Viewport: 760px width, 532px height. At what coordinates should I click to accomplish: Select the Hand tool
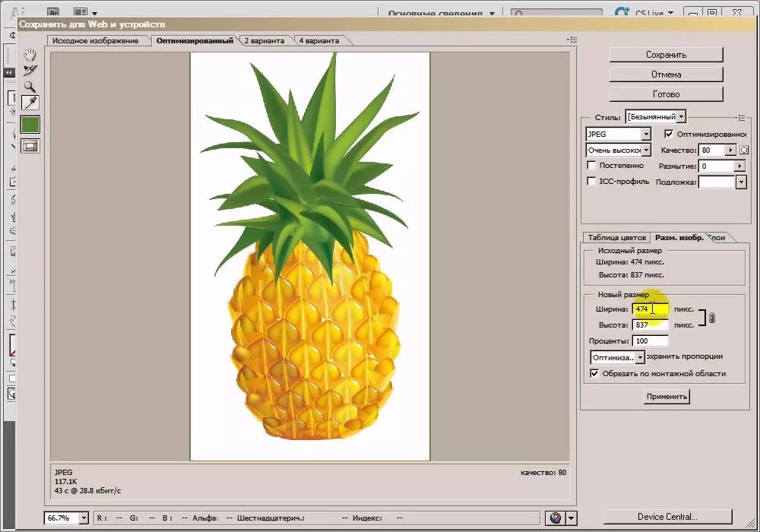click(x=30, y=55)
